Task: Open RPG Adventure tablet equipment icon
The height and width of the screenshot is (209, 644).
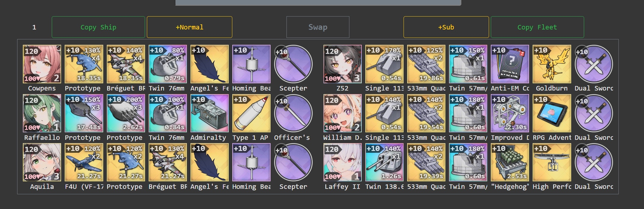Action: pyautogui.click(x=552, y=113)
